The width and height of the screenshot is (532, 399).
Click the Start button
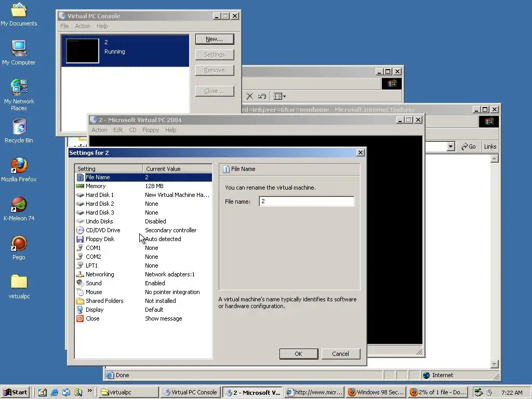[x=15, y=392]
